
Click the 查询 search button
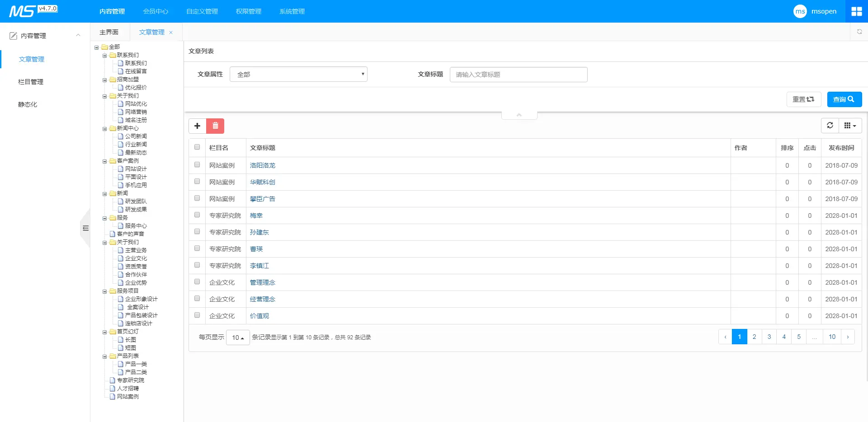pyautogui.click(x=844, y=99)
